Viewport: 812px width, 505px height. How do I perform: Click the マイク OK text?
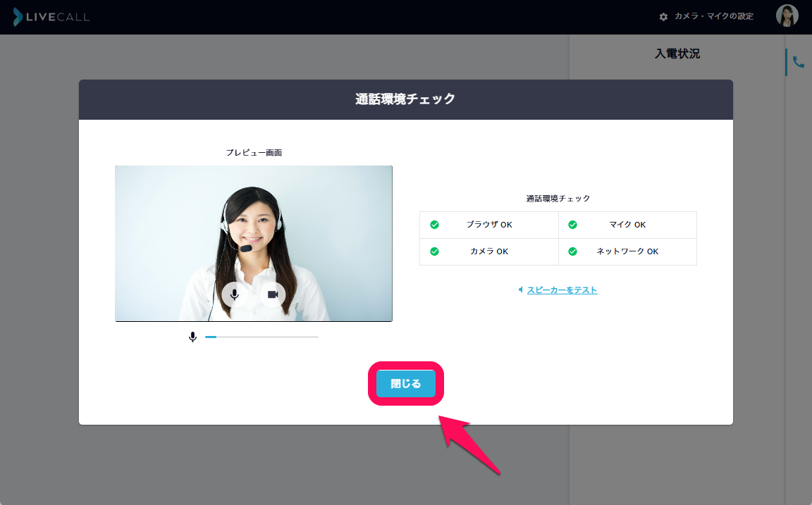627,225
